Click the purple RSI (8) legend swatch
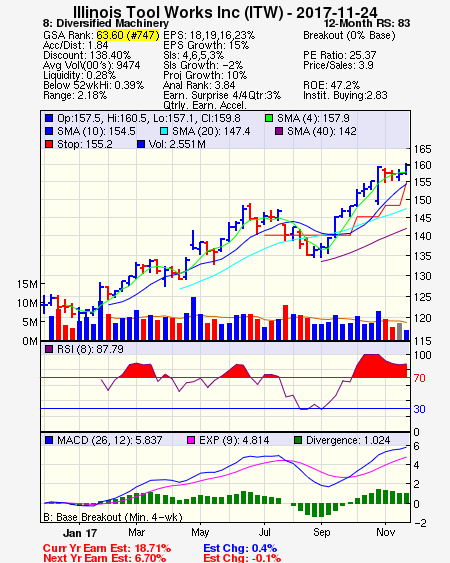The image size is (450, 563). click(x=49, y=349)
